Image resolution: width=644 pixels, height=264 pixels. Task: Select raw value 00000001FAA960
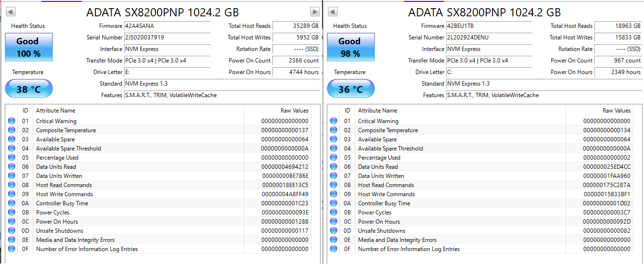(x=607, y=176)
